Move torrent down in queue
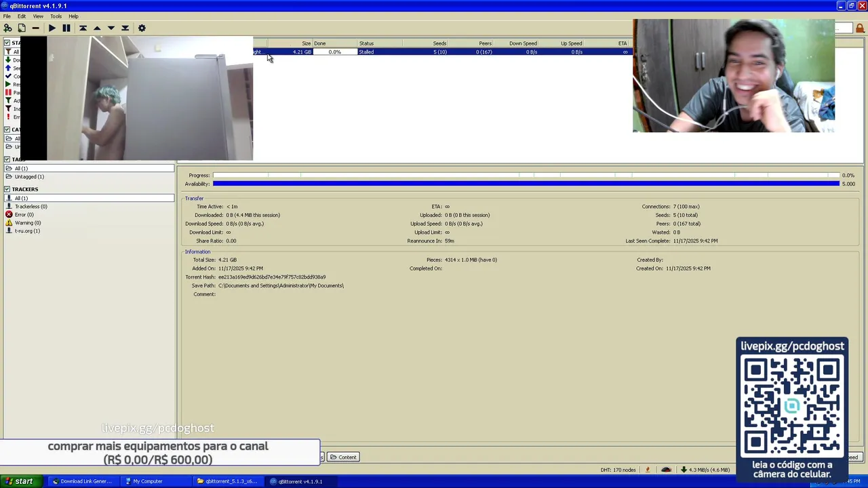Image resolution: width=868 pixels, height=488 pixels. (x=111, y=28)
